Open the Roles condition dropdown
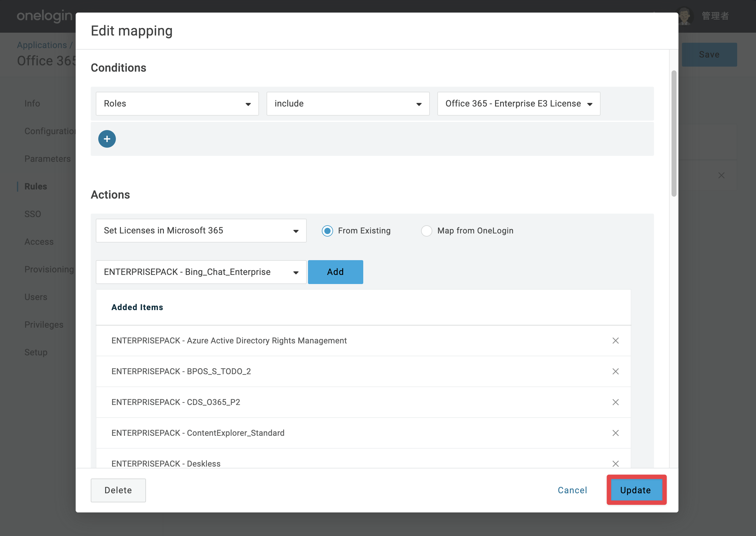 (177, 104)
